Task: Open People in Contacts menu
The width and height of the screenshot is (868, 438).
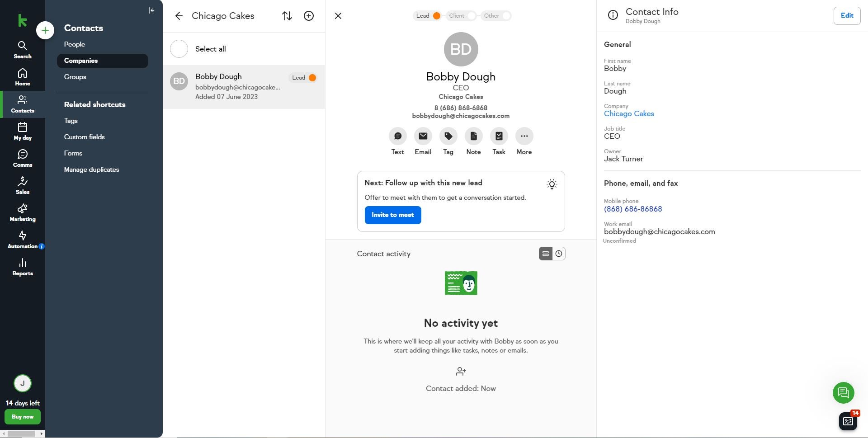Action: tap(75, 44)
